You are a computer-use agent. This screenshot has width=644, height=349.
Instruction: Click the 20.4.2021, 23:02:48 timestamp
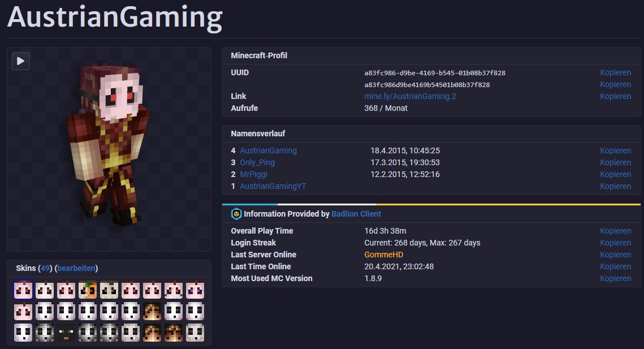point(399,267)
